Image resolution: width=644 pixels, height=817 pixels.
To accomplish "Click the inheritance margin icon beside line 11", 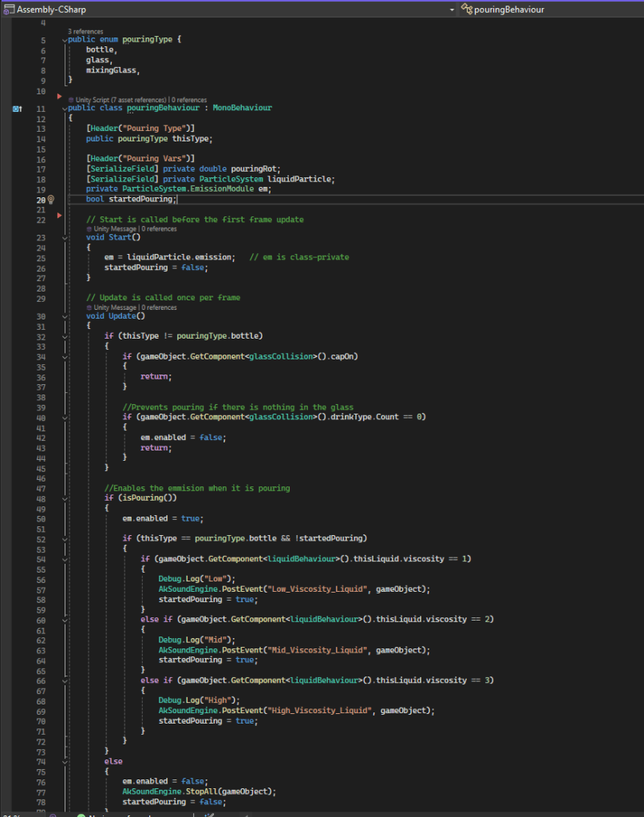I will pos(17,108).
